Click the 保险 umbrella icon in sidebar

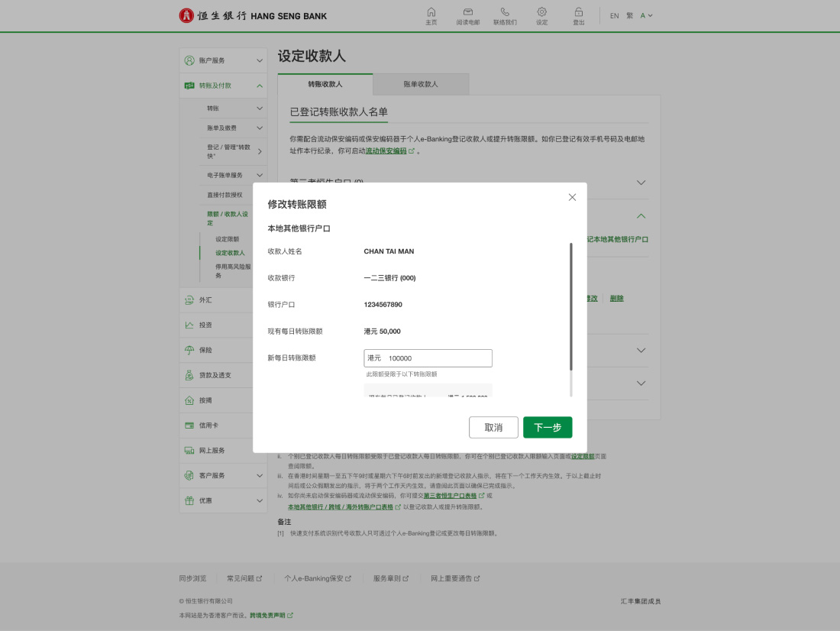click(x=189, y=350)
